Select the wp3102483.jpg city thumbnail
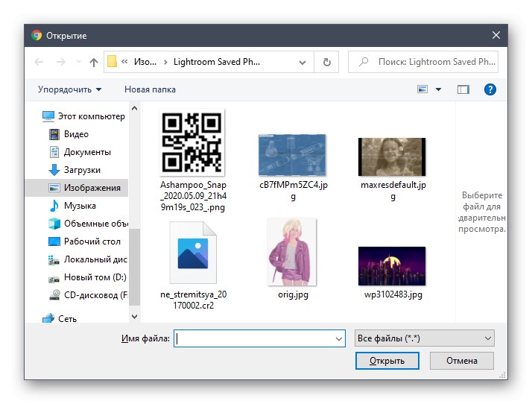The width and height of the screenshot is (532, 404). [x=392, y=266]
